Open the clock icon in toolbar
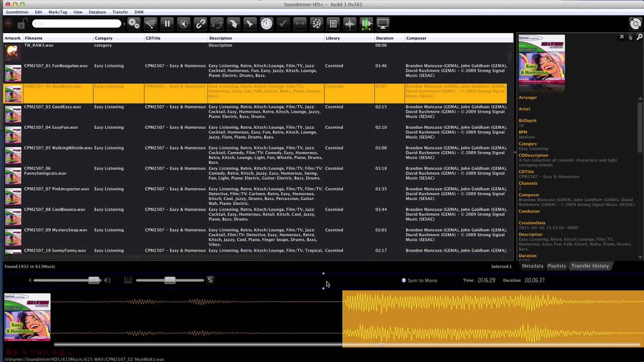This screenshot has height=362, width=644. 266,24
